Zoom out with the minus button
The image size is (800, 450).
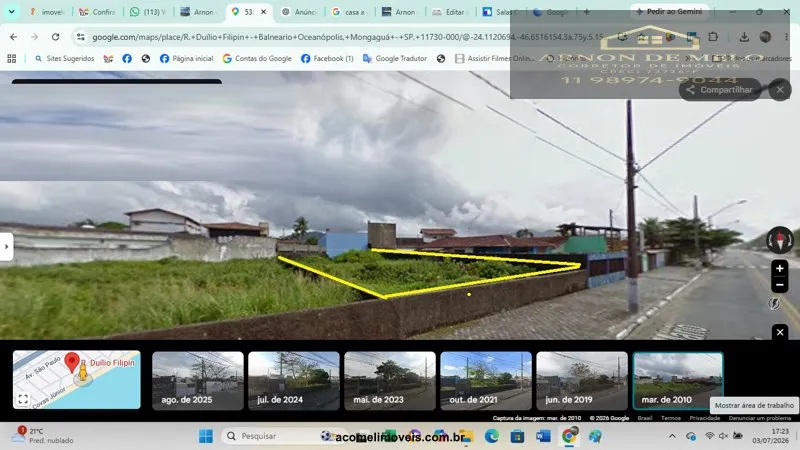[x=779, y=285]
